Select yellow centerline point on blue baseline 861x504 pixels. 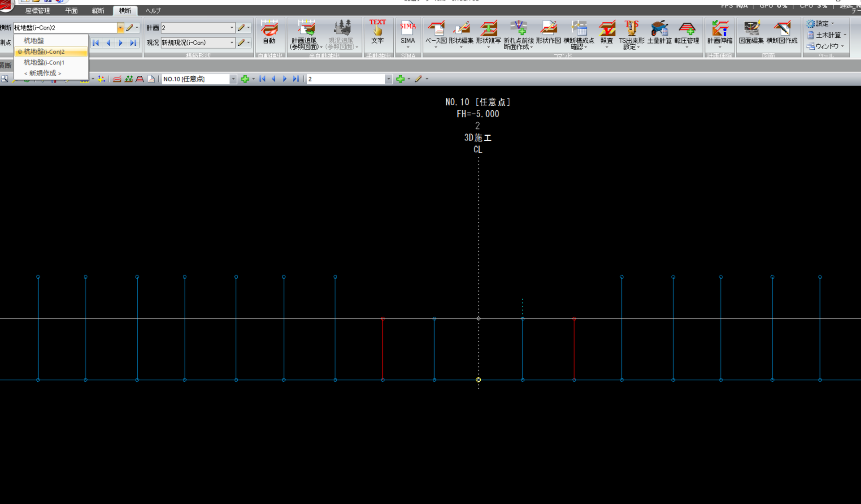[x=478, y=380]
